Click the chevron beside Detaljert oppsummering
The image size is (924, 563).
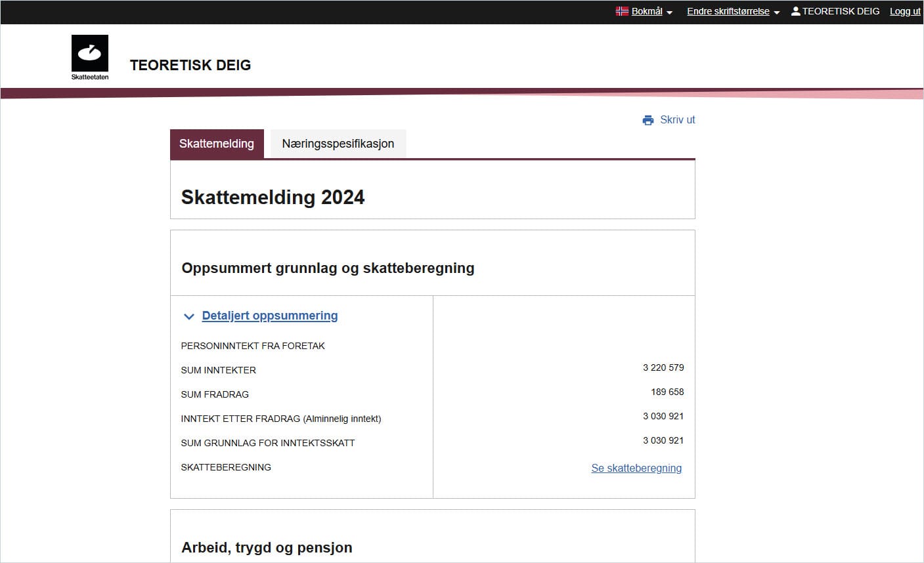click(x=188, y=316)
